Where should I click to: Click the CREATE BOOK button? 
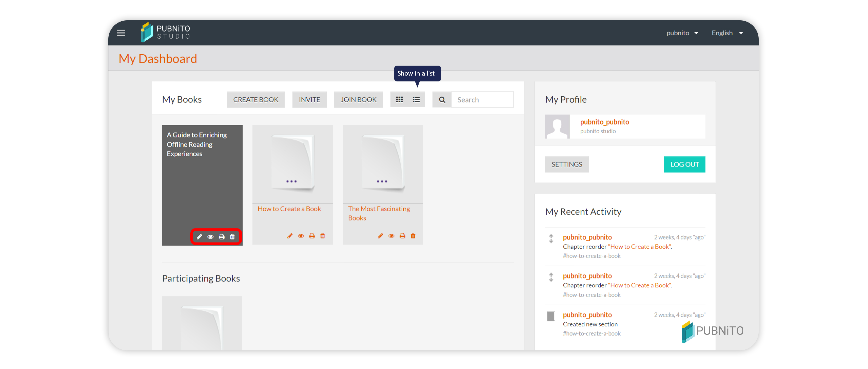pos(256,100)
